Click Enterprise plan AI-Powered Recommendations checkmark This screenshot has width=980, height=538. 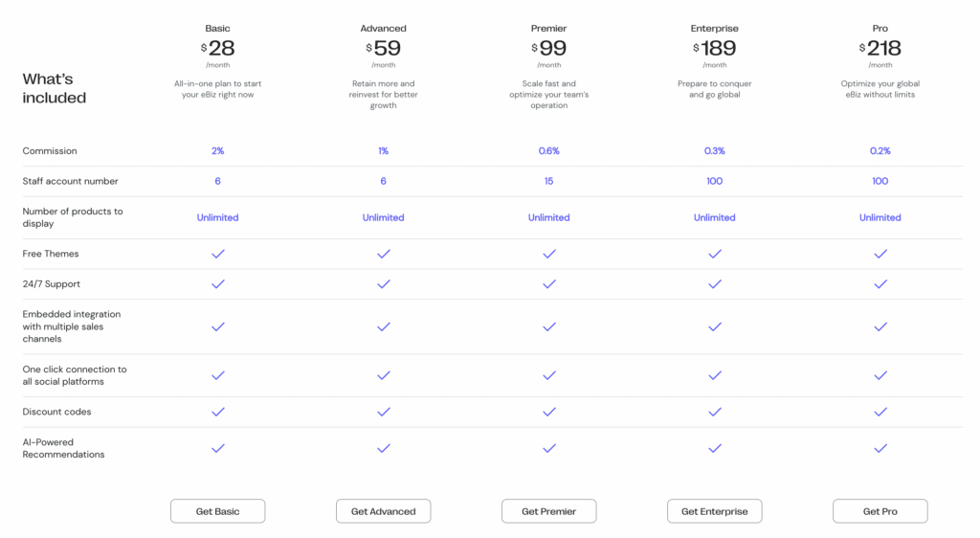pyautogui.click(x=714, y=448)
